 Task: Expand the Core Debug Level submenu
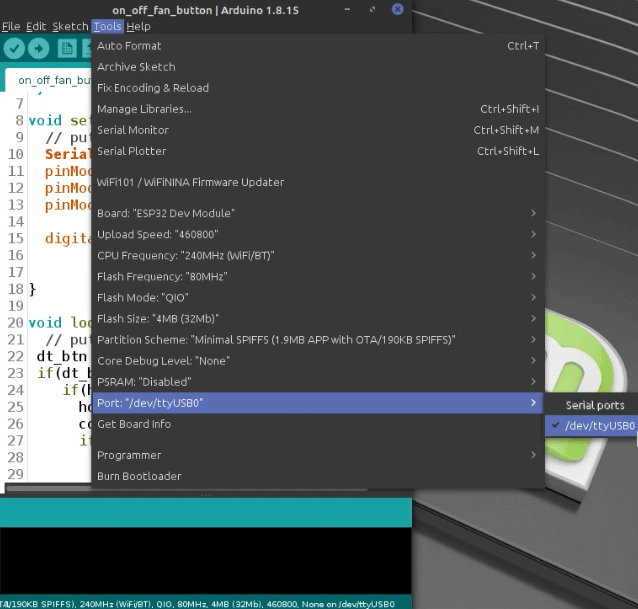tap(318, 361)
